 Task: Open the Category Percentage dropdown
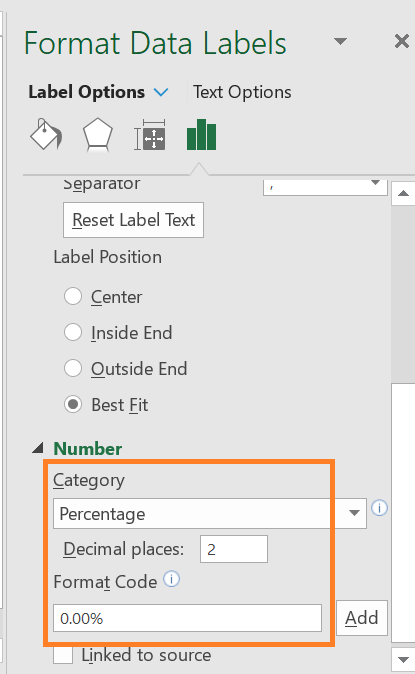[210, 513]
